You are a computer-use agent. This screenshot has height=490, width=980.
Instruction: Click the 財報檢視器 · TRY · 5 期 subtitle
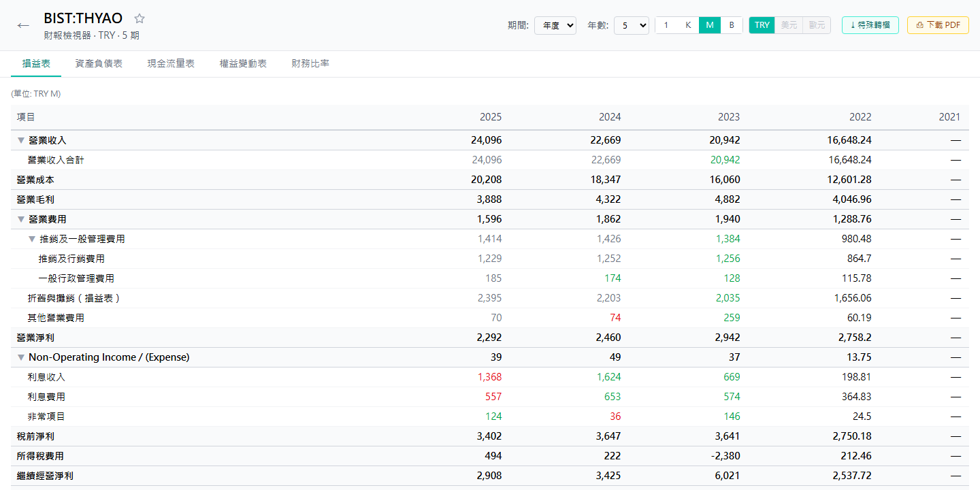click(x=91, y=35)
